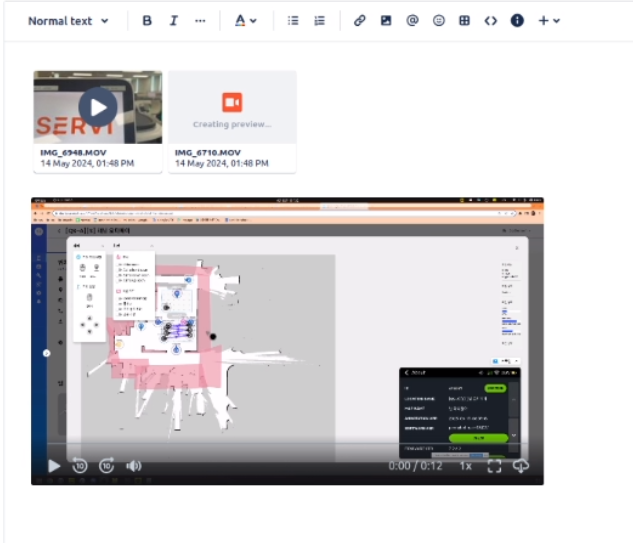Image resolution: width=633 pixels, height=543 pixels.
Task: Insert a numbered list
Action: (319, 21)
